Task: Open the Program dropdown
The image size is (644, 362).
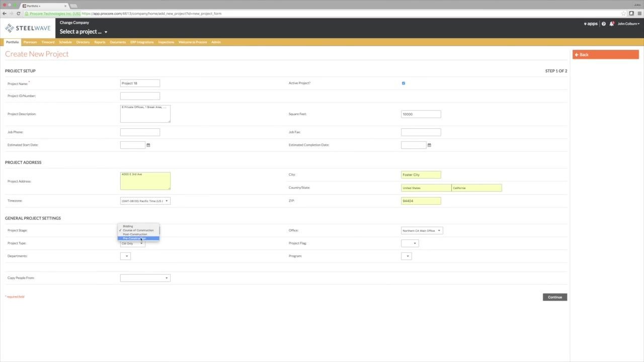Action: tap(406, 256)
